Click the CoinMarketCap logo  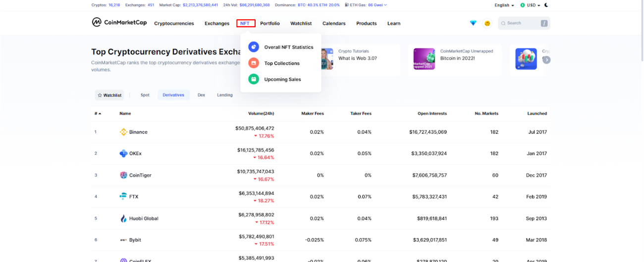tap(119, 22)
